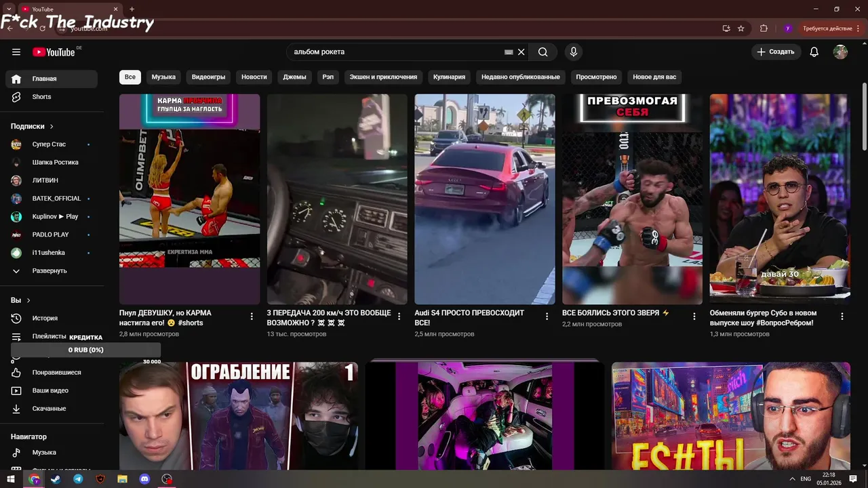Open File Explorer from the taskbar
Image resolution: width=868 pixels, height=488 pixels.
coord(122,479)
